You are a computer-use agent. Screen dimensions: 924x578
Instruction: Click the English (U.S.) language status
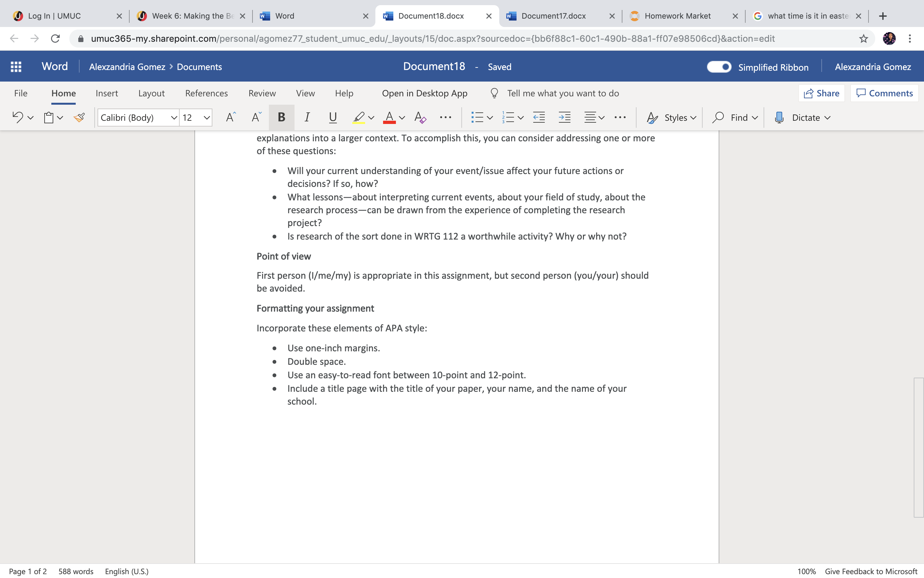coord(127,571)
